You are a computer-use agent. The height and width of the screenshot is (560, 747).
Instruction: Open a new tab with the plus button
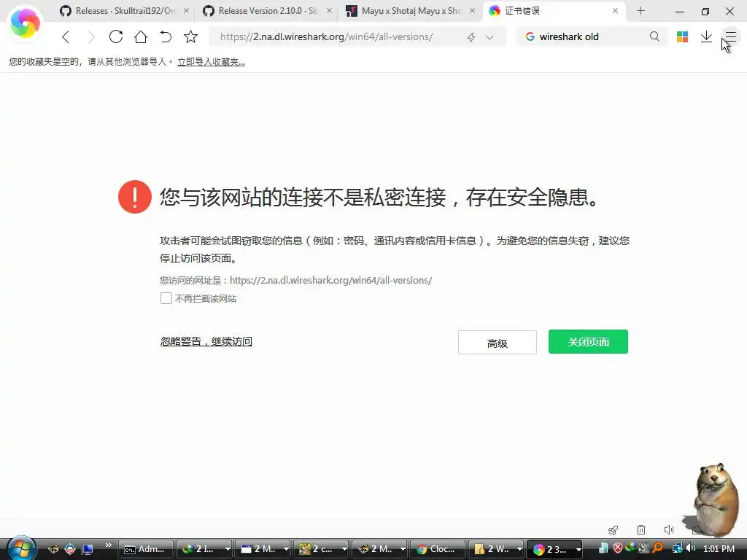point(640,10)
